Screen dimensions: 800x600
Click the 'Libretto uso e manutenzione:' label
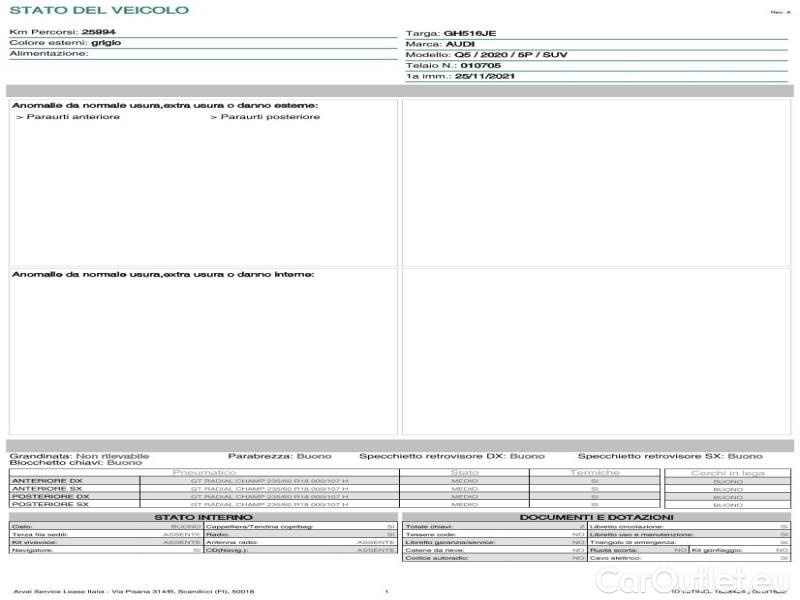(x=641, y=534)
